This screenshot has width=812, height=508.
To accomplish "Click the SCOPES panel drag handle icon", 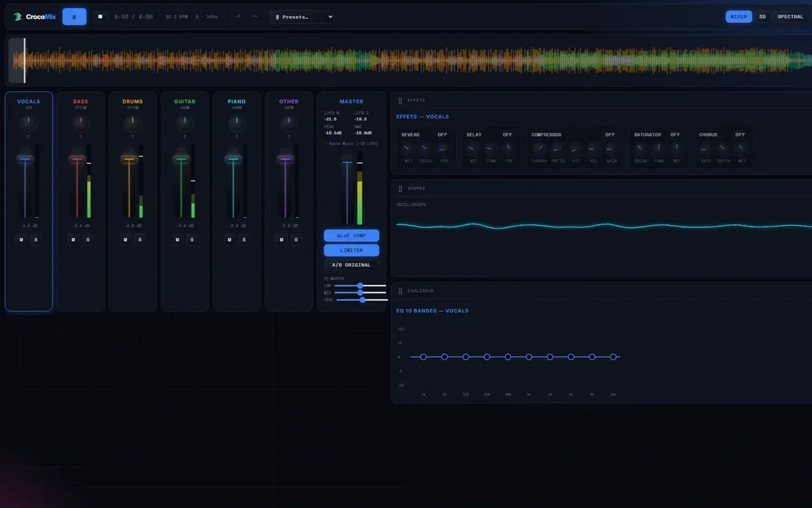I will [400, 189].
